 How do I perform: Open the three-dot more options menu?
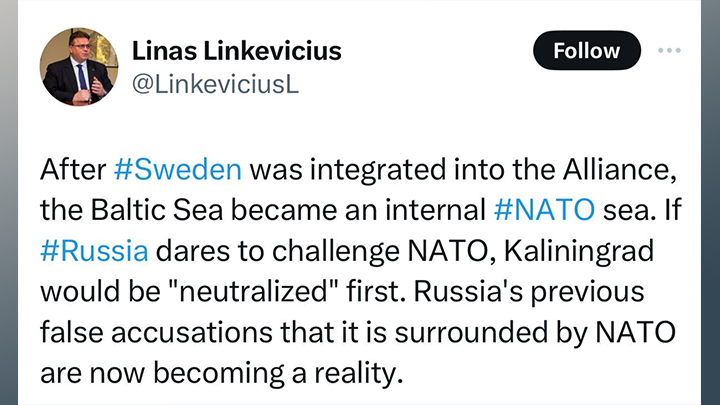pyautogui.click(x=668, y=50)
